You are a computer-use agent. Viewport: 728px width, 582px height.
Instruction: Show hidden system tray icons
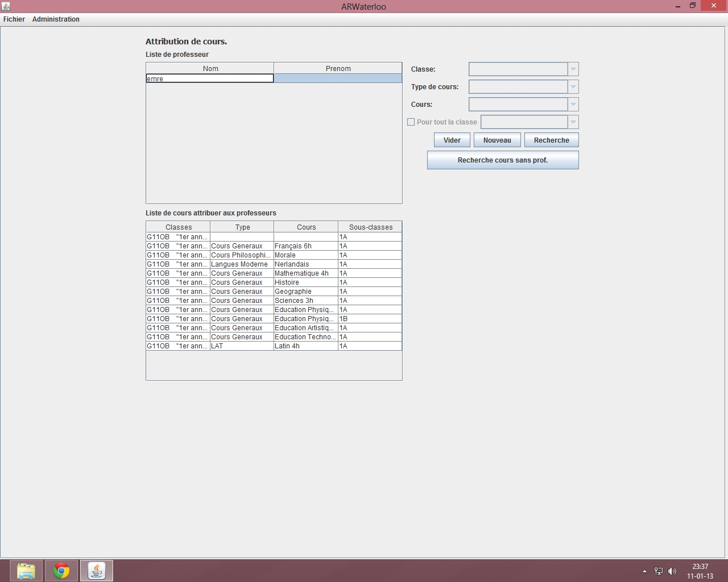point(644,571)
